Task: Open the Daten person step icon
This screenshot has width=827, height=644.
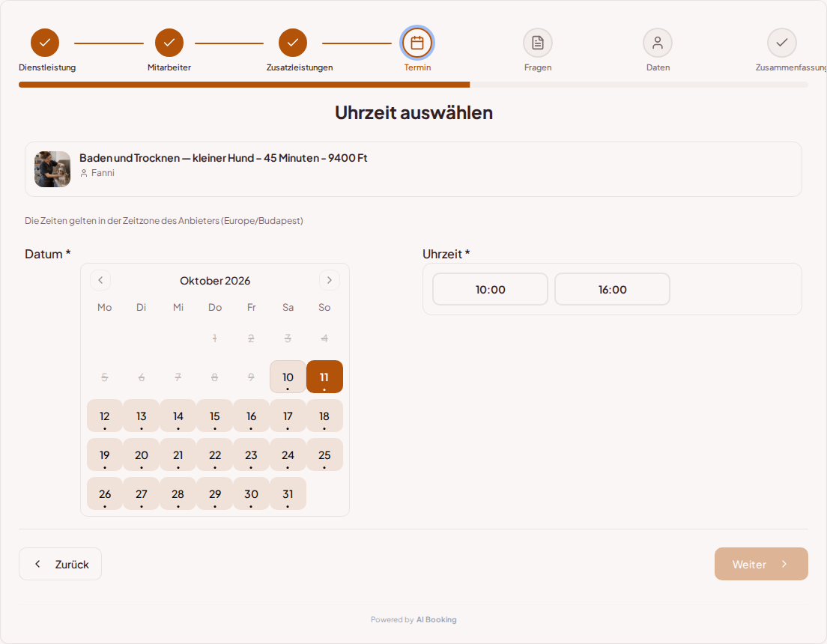Action: (658, 43)
